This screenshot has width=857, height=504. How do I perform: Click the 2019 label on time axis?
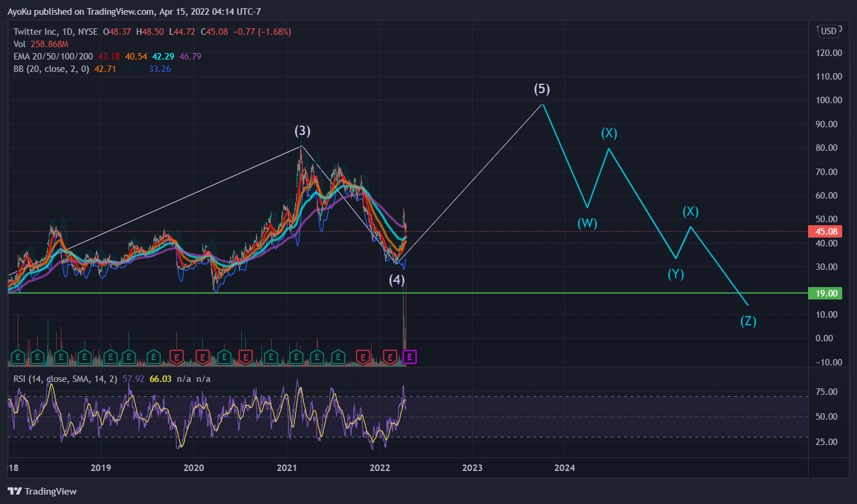(101, 468)
